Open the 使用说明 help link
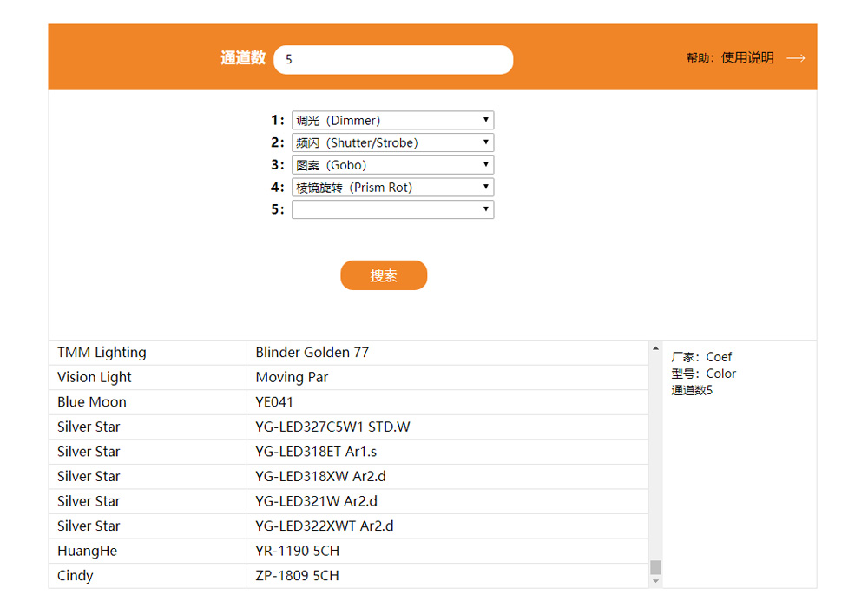This screenshot has height=615, width=868. tap(746, 58)
